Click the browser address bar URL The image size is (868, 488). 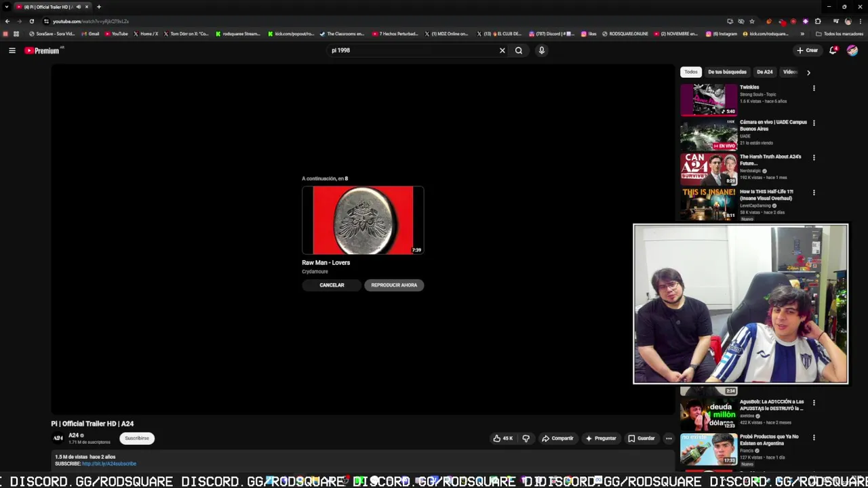pos(91,21)
